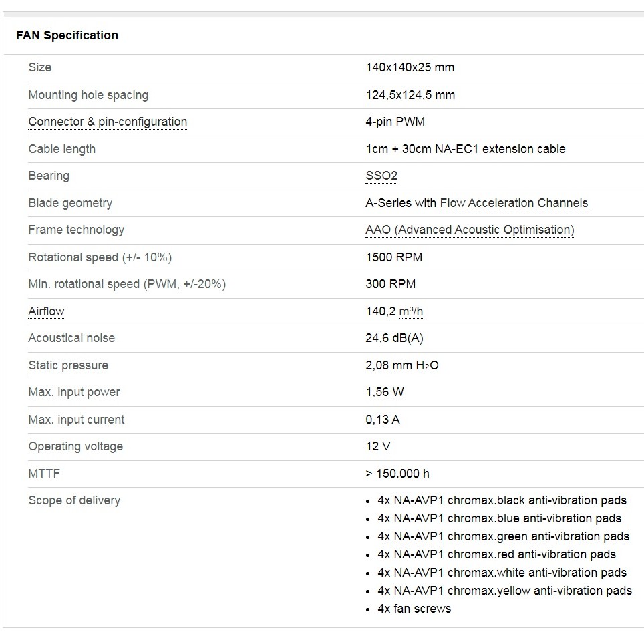Select the '140x140x25 mm' size value
Viewport: 644px width, 644px height.
click(410, 67)
